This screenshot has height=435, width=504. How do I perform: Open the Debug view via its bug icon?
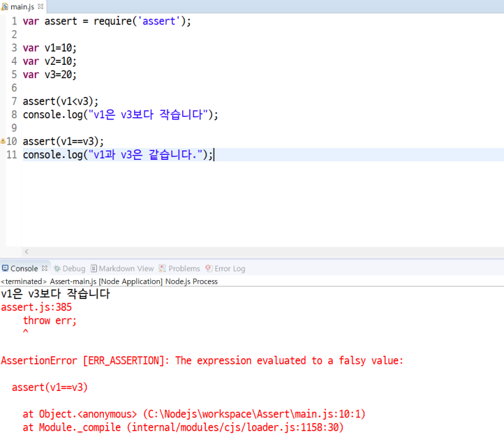[55, 268]
